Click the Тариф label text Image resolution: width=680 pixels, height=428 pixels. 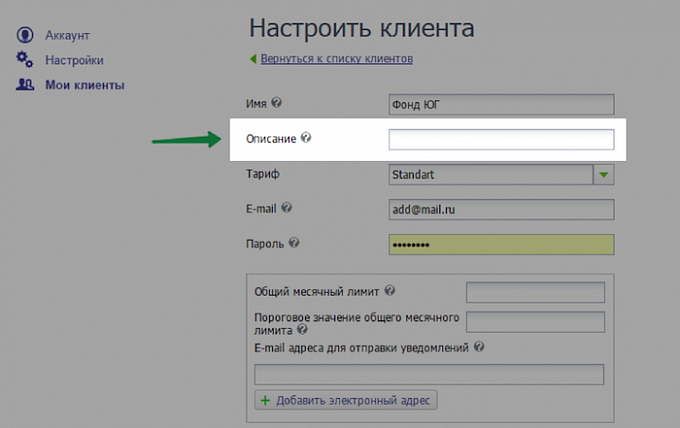pyautogui.click(x=263, y=174)
